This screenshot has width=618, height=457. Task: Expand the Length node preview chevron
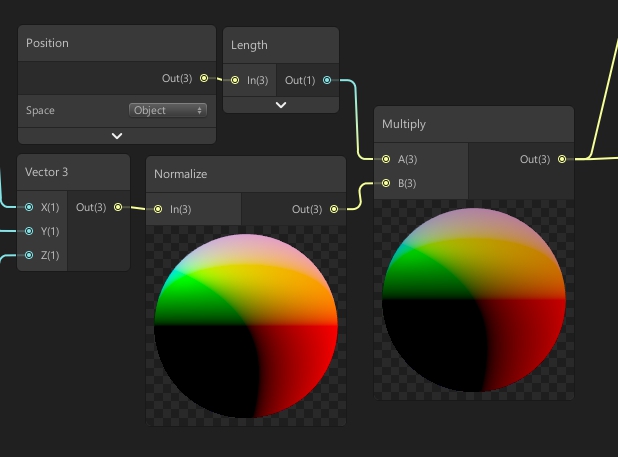281,104
